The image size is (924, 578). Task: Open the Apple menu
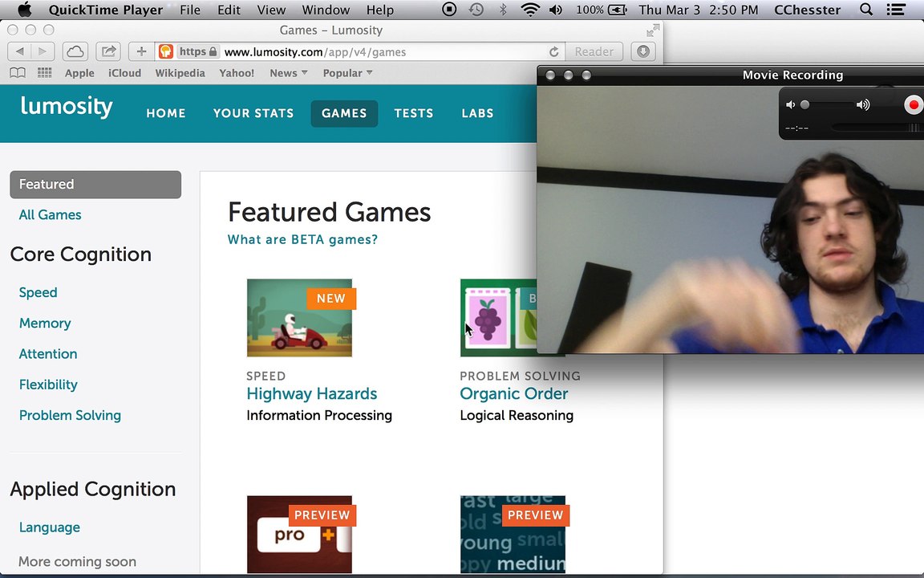point(24,10)
